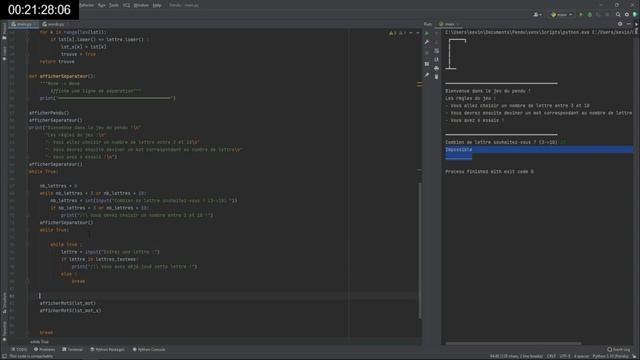Click the tool window quick-access icon at bottom-left
Screen dimensions: 640x360
[4, 356]
